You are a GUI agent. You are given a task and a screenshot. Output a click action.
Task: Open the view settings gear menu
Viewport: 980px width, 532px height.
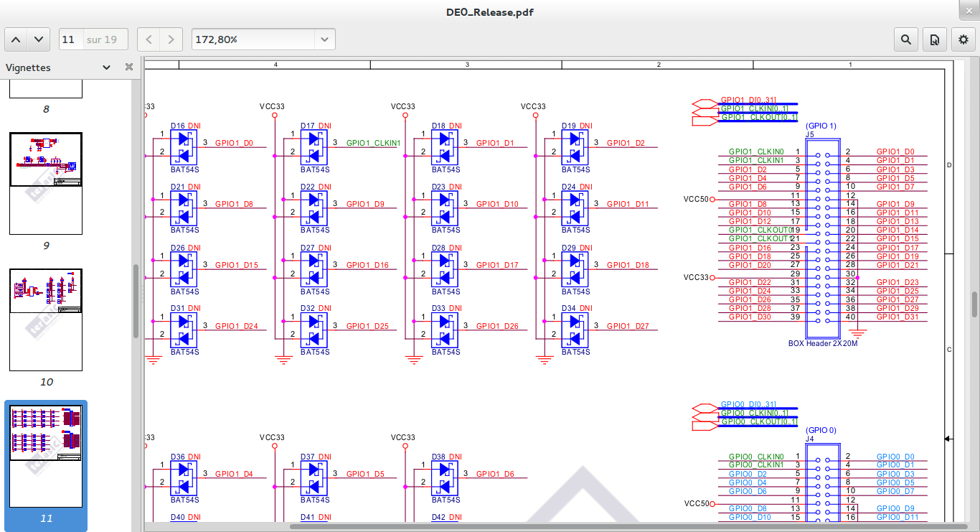tap(963, 39)
